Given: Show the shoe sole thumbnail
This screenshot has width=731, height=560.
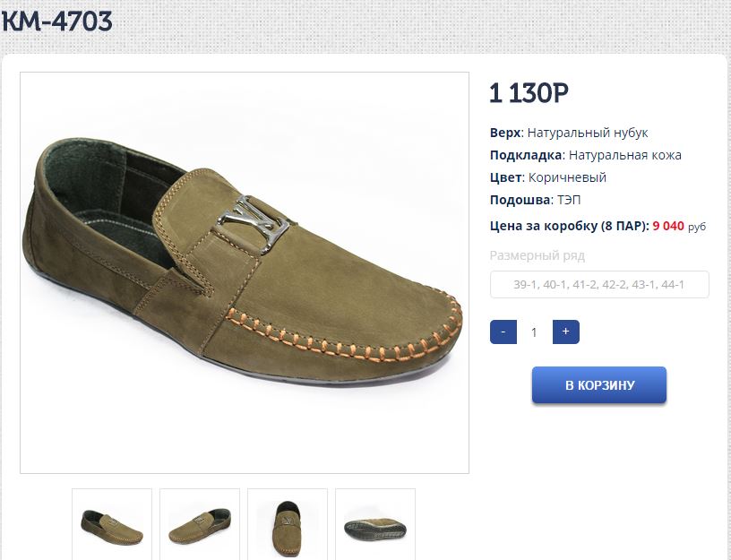Looking at the screenshot, I should tap(375, 523).
